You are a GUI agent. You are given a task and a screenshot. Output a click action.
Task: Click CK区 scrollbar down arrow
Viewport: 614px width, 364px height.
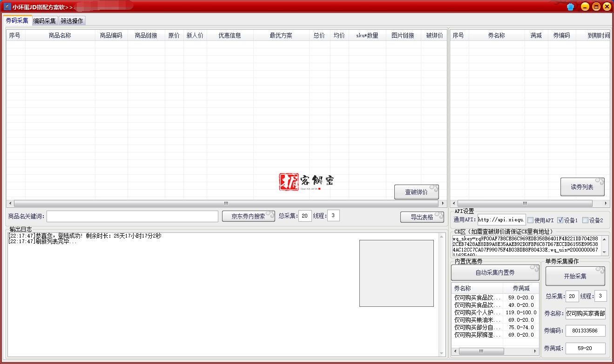(x=605, y=251)
